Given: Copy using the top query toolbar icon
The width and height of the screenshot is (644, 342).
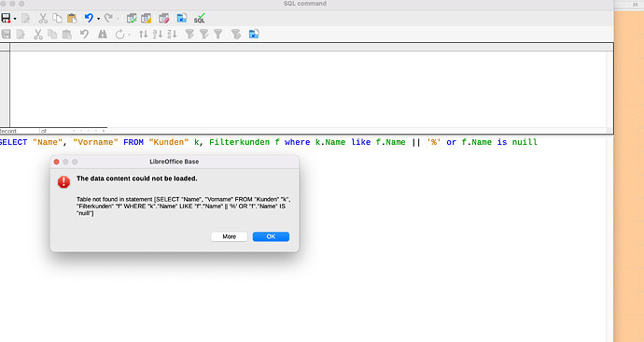Looking at the screenshot, I should pos(58,18).
